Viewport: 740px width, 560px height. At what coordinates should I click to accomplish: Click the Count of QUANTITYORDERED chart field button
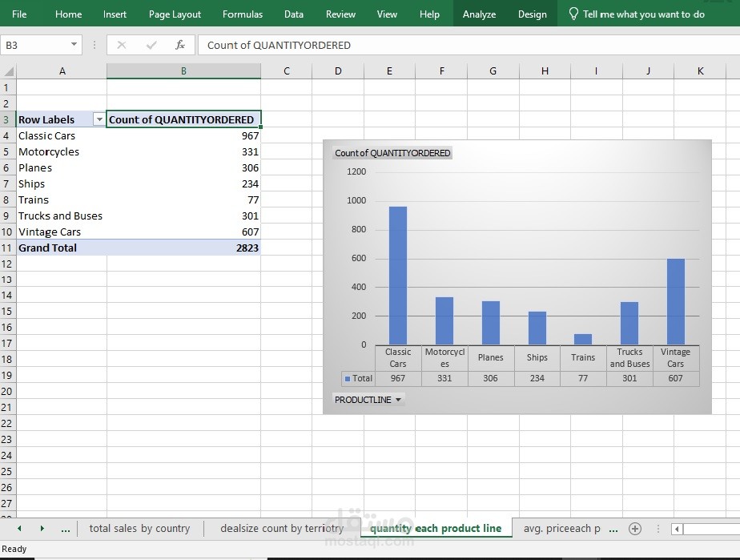pyautogui.click(x=392, y=153)
